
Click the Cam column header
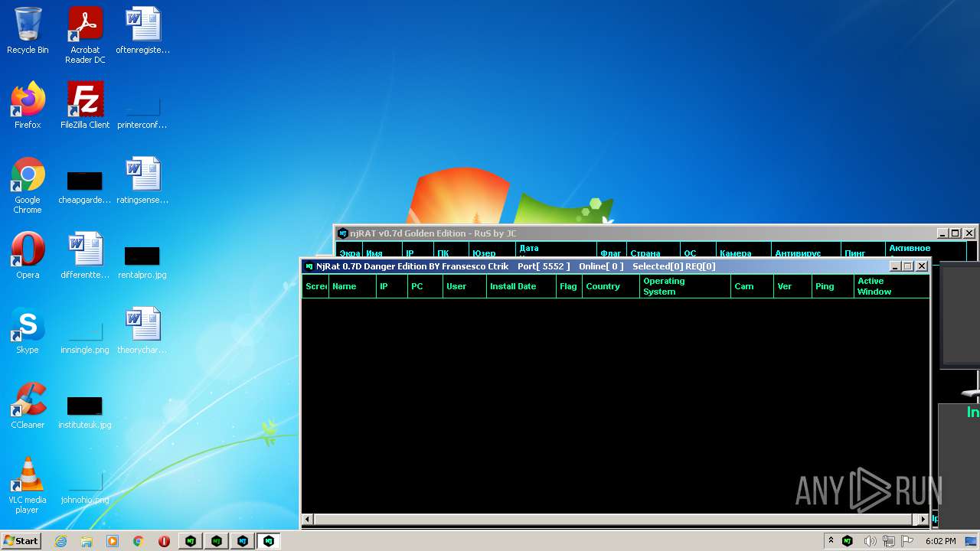coord(752,286)
